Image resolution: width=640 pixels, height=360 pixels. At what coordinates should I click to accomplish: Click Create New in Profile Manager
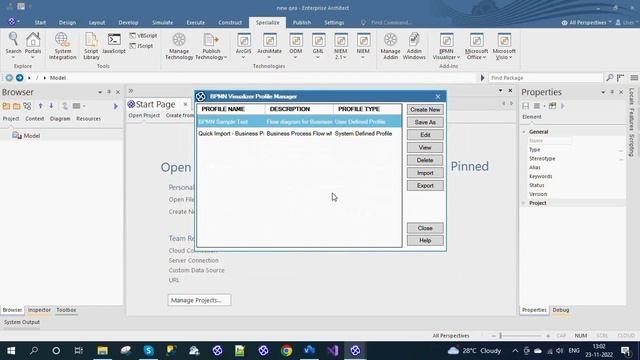pyautogui.click(x=425, y=109)
